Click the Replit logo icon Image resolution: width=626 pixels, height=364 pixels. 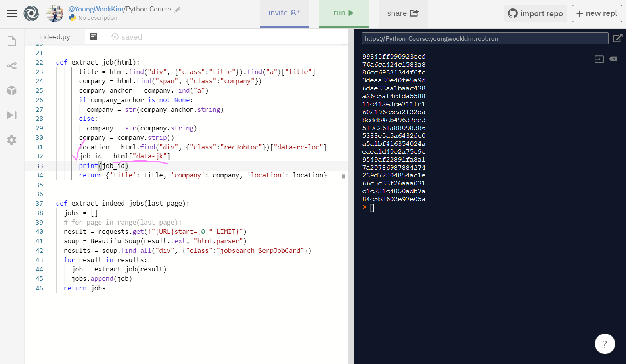coord(31,13)
